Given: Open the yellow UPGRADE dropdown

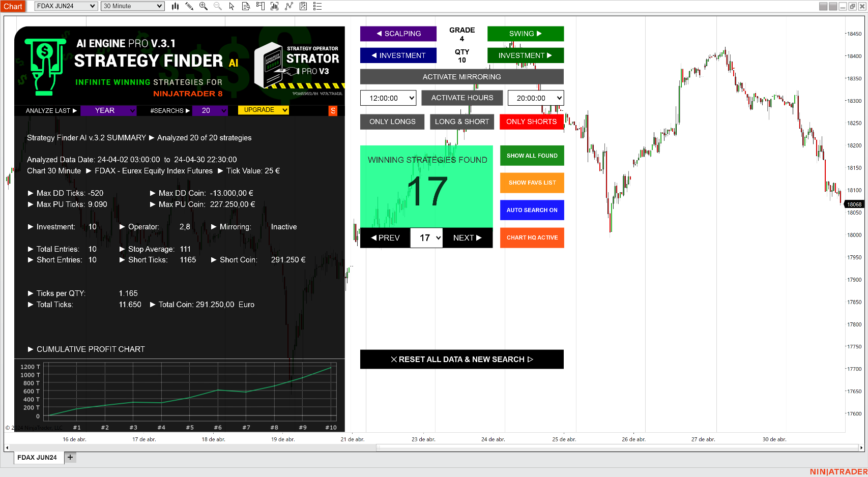Looking at the screenshot, I should (263, 110).
